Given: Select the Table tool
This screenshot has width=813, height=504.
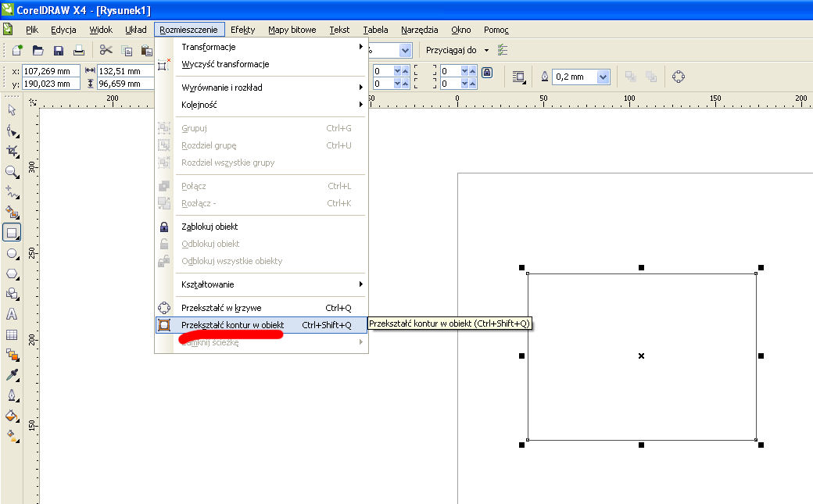Looking at the screenshot, I should click(12, 334).
